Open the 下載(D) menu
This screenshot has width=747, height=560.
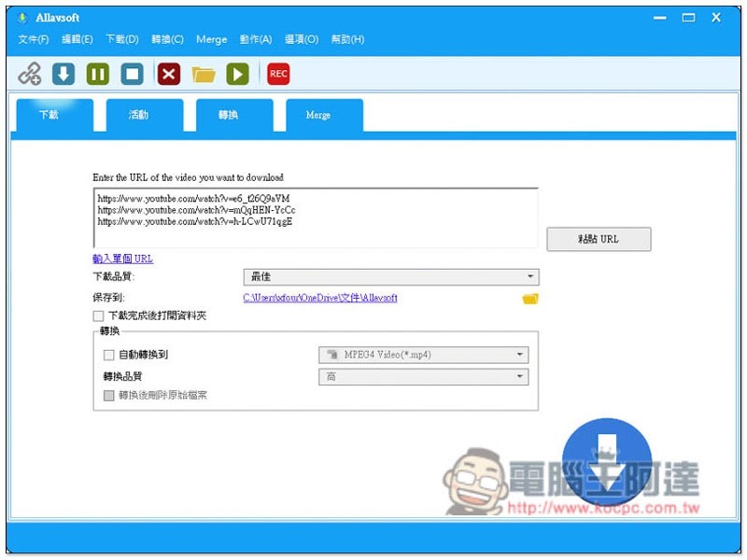pos(122,39)
